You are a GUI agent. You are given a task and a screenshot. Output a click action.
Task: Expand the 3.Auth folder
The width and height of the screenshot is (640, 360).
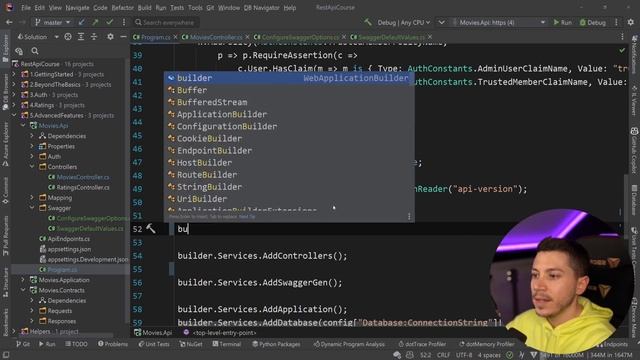(x=14, y=95)
